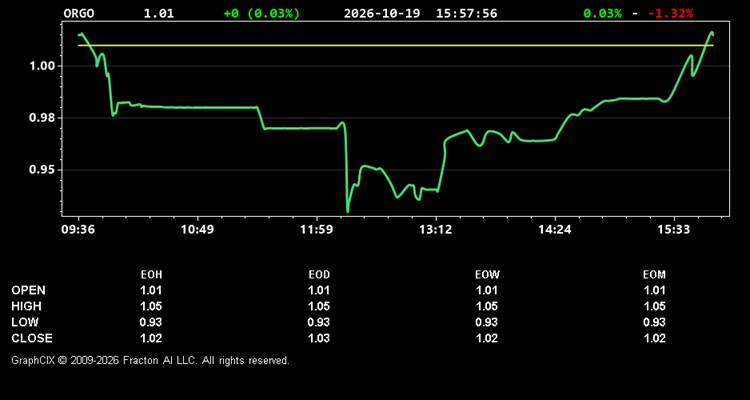Screen dimensions: 750x400
Task: Click the 0.95 price axis label
Action: (40, 170)
